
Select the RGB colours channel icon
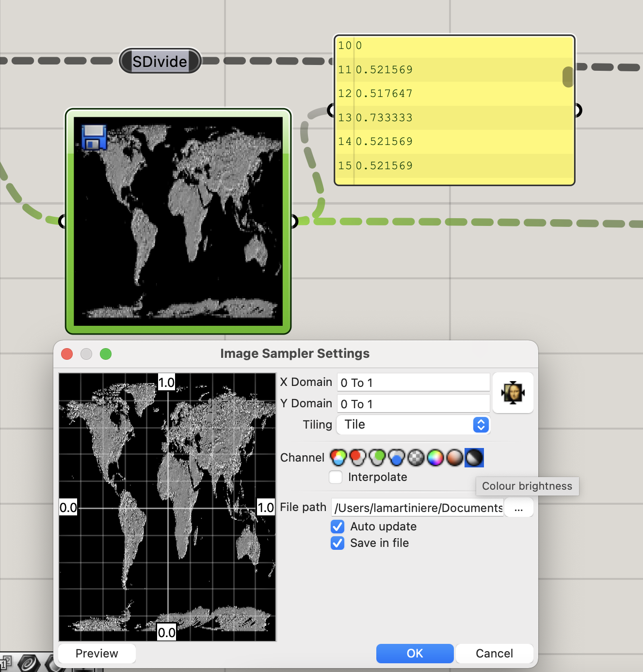tap(338, 457)
